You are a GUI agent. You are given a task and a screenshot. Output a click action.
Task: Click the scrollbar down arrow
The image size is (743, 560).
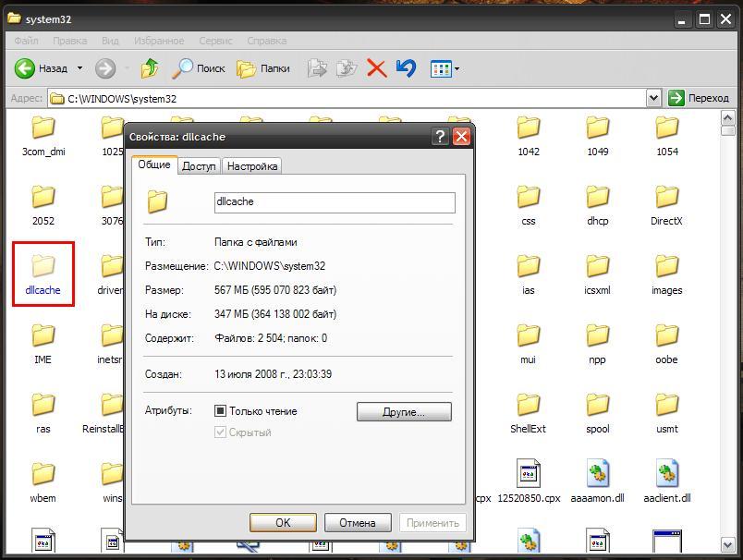click(728, 544)
